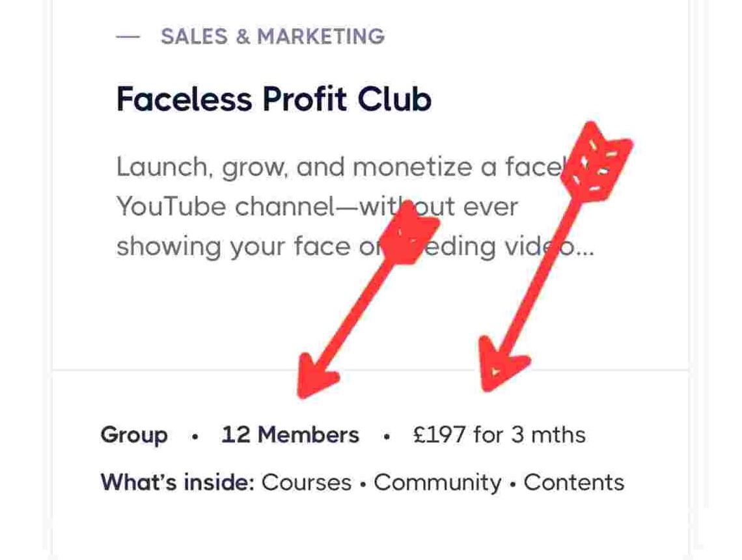The image size is (742, 560).
Task: Expand the truncated description ellipsis
Action: coord(584,247)
